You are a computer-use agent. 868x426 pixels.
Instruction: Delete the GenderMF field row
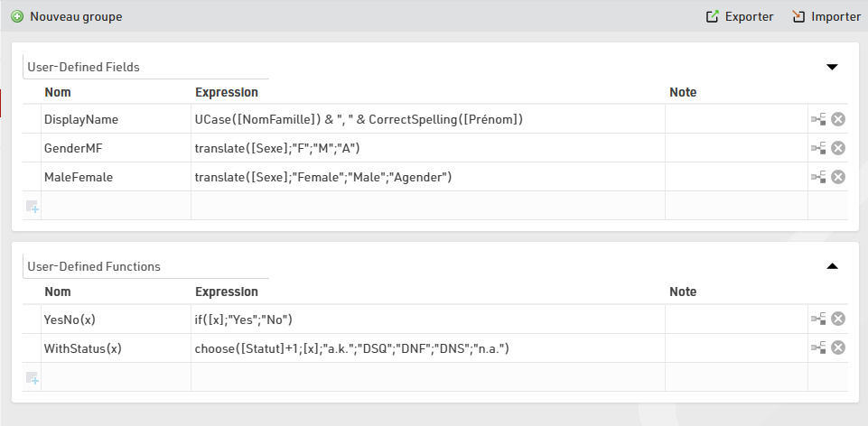coord(838,148)
